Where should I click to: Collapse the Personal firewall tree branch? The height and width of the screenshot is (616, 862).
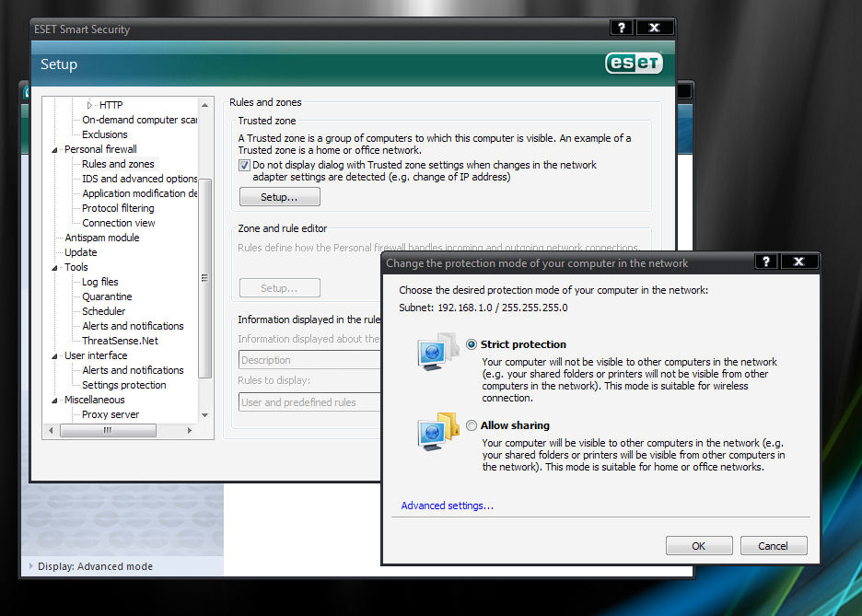pos(54,149)
